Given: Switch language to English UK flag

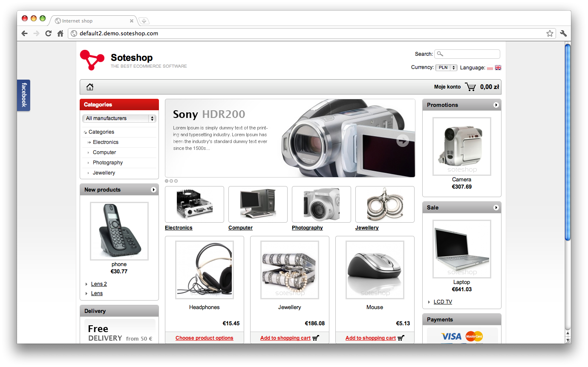Looking at the screenshot, I should [498, 68].
